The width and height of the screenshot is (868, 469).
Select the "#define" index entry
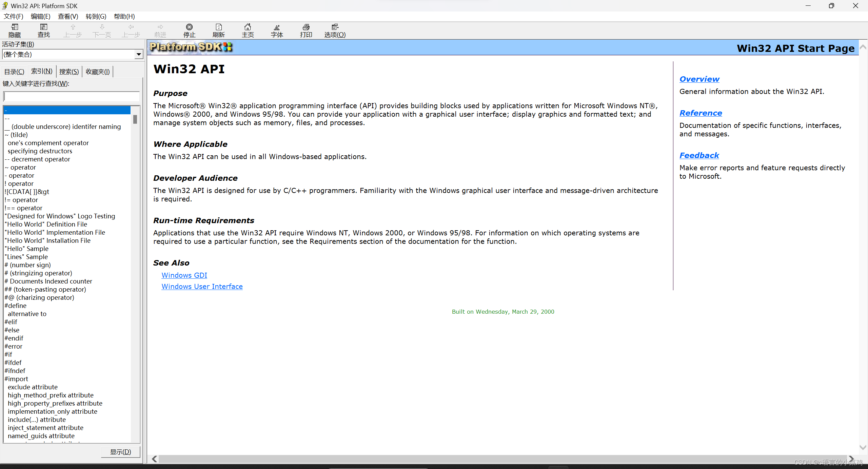click(15, 306)
